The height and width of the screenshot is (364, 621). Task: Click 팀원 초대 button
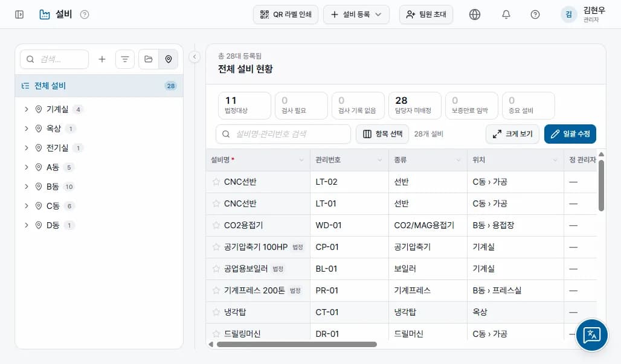pos(426,14)
